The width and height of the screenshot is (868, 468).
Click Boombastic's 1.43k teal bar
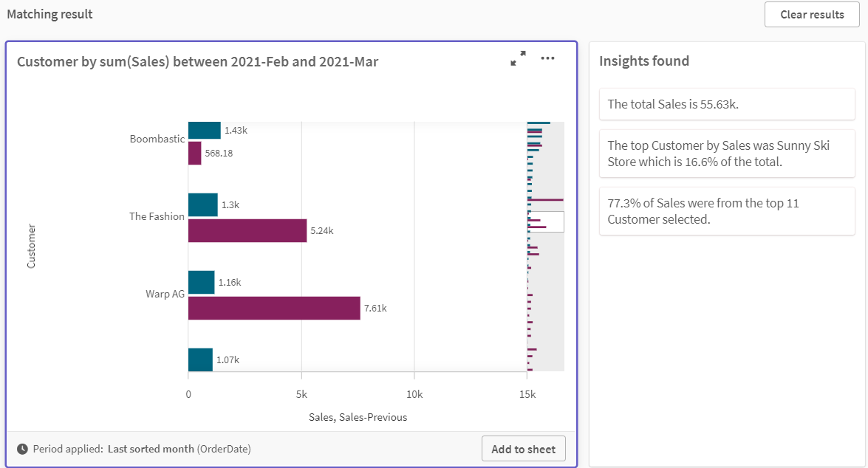coord(204,130)
